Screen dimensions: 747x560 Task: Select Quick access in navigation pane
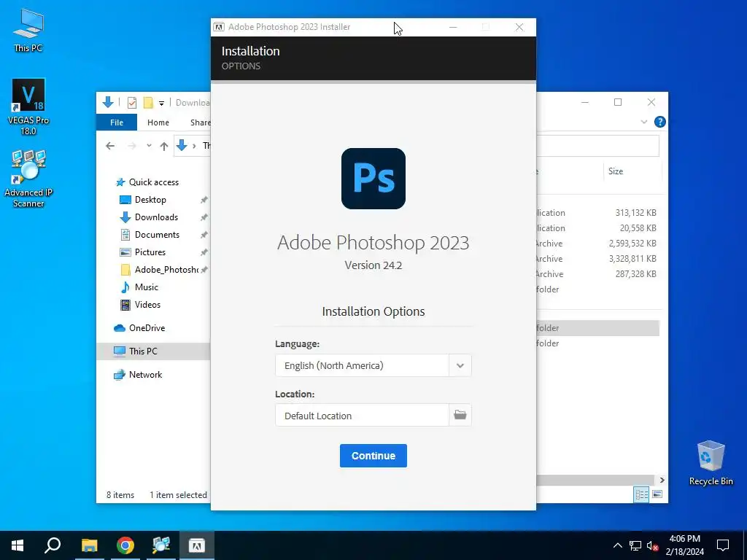coord(153,182)
